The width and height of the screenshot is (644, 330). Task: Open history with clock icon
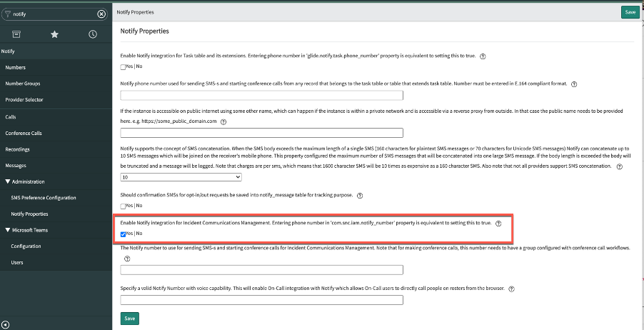[93, 34]
